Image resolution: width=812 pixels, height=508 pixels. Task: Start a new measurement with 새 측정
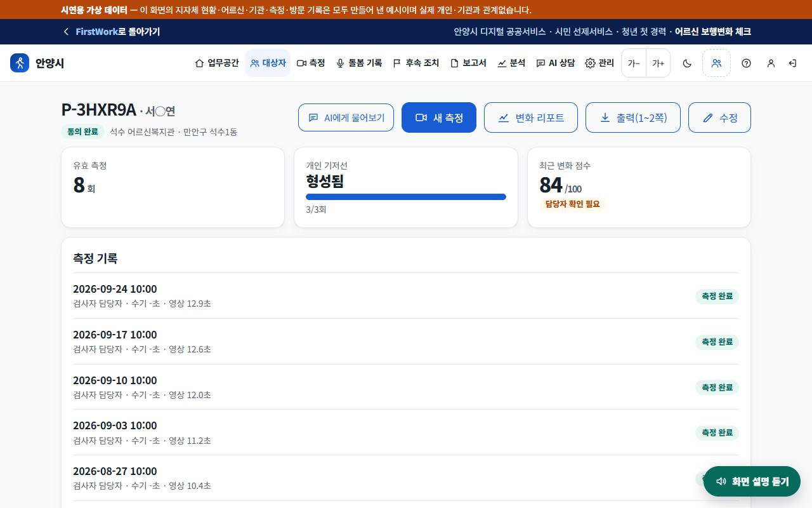439,117
